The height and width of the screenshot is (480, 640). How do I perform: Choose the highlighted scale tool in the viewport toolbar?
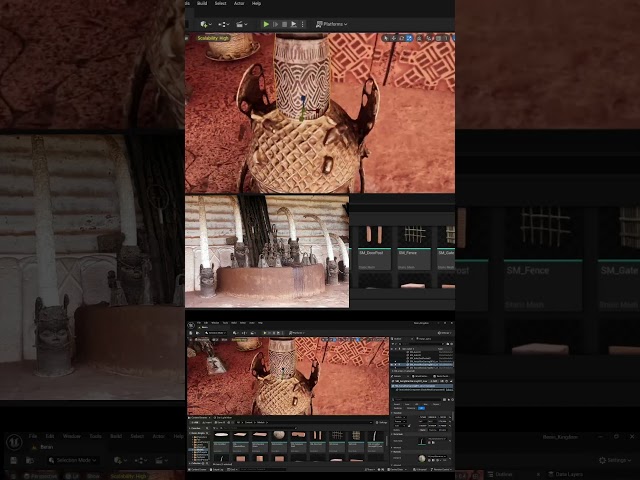point(409,38)
